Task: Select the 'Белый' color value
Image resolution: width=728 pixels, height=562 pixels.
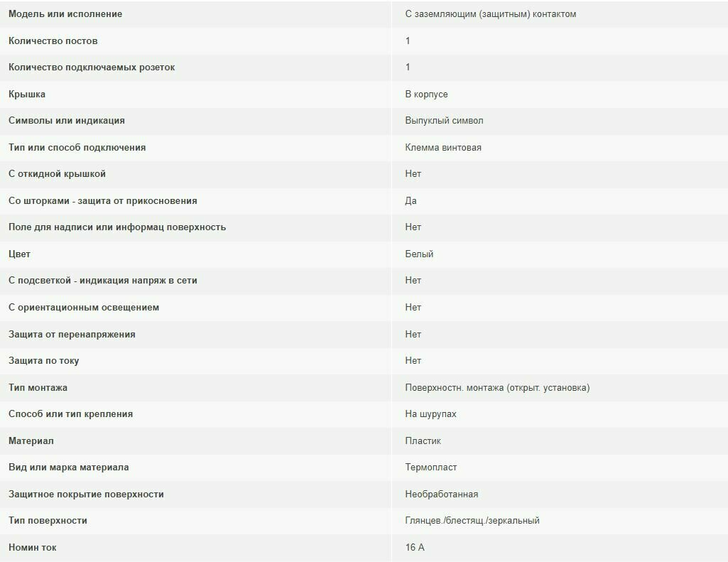Action: tap(419, 254)
